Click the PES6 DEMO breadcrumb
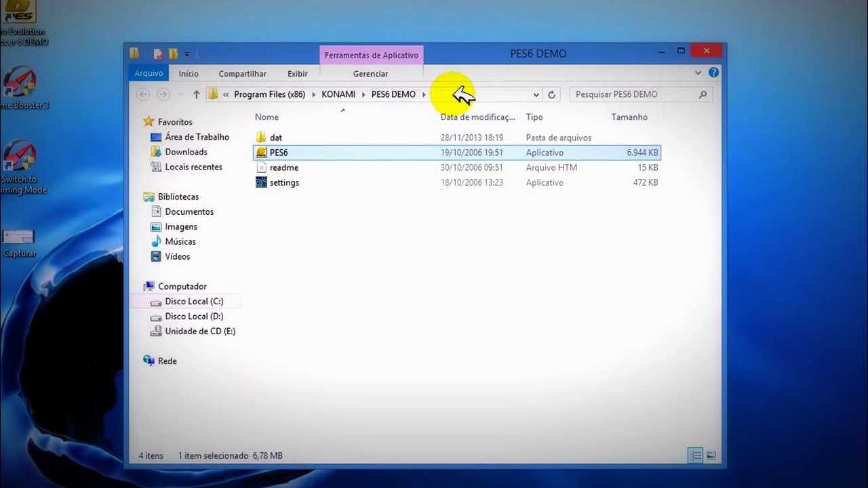Screen dimensions: 868x488 pyautogui.click(x=393, y=94)
